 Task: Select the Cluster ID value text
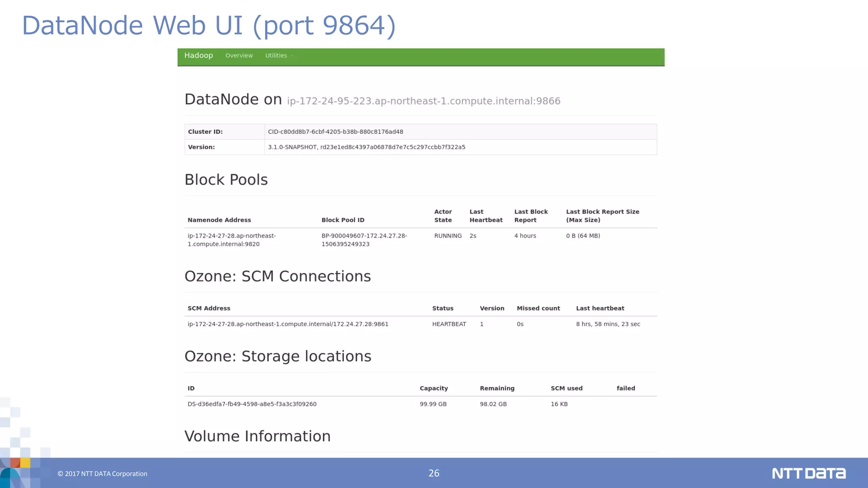click(335, 132)
